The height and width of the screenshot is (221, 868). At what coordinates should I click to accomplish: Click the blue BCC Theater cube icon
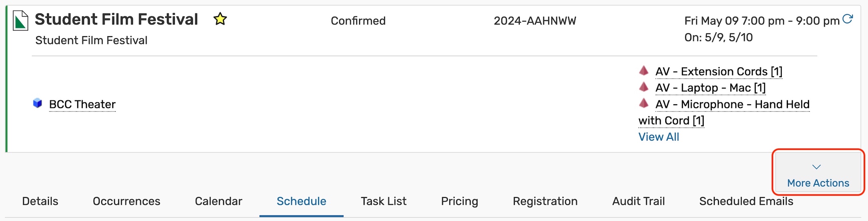pos(37,103)
